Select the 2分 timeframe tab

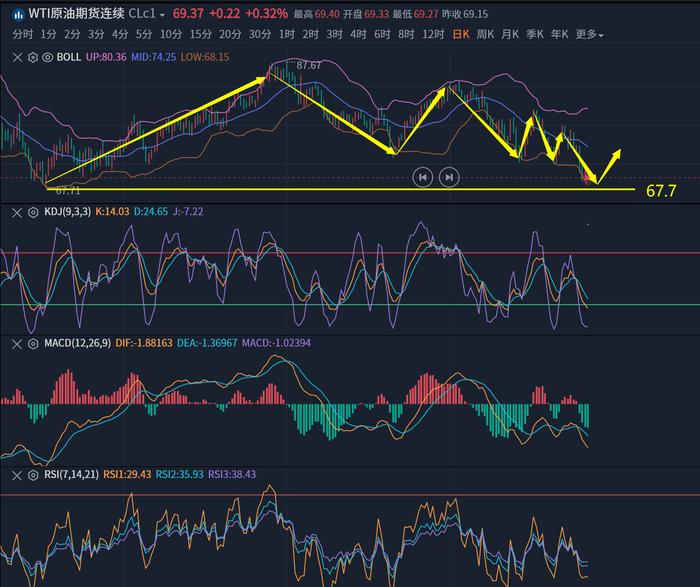[72, 34]
